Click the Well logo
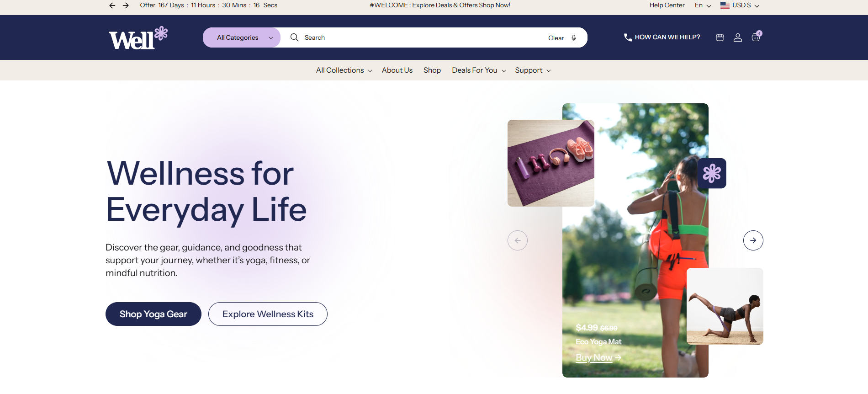The width and height of the screenshot is (868, 394). point(138,38)
